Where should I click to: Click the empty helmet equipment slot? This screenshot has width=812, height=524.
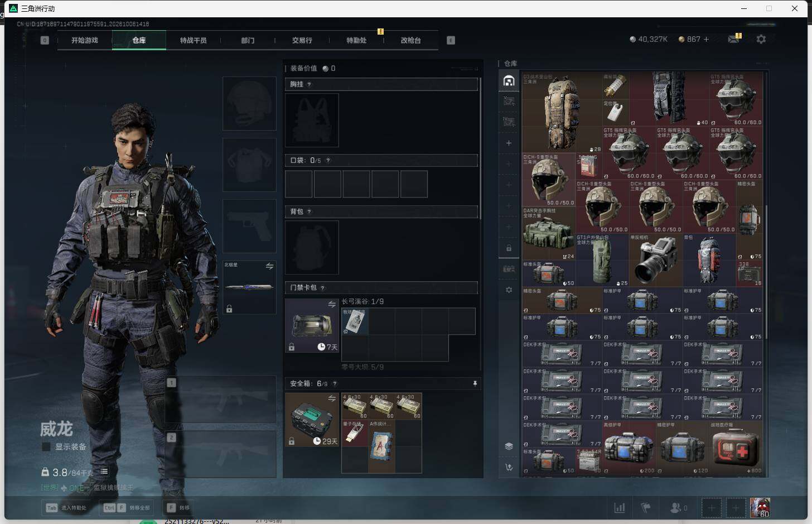[x=249, y=104]
